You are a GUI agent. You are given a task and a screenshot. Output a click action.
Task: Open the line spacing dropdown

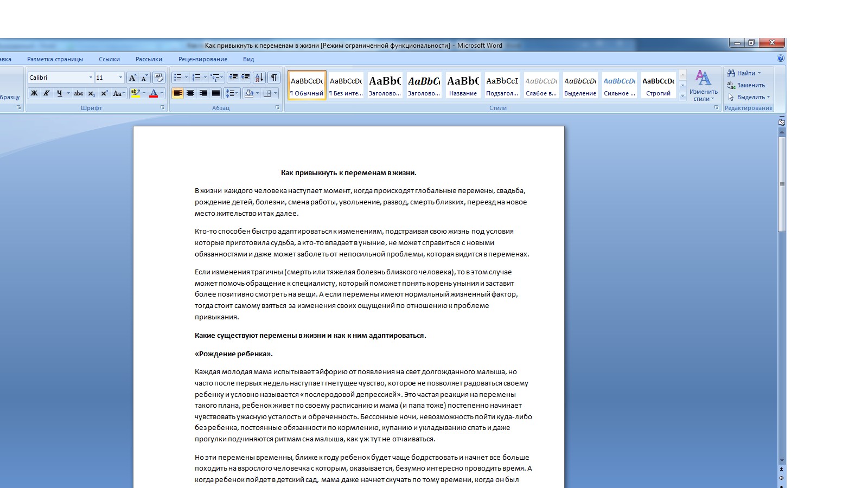[232, 93]
